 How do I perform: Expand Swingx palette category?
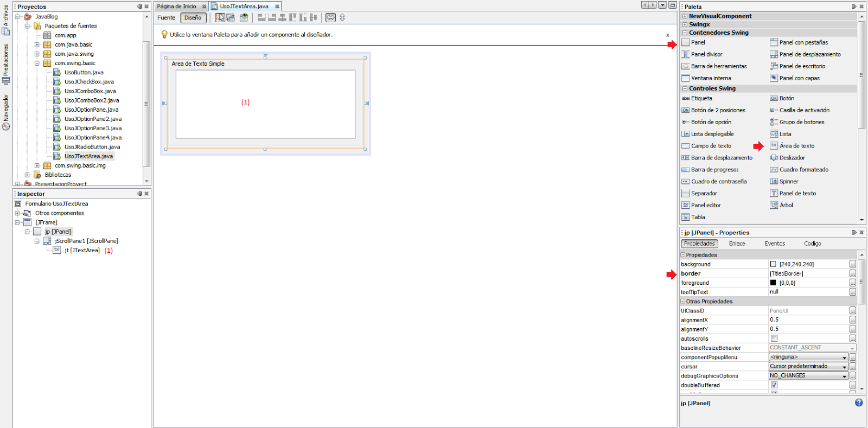[x=685, y=24]
